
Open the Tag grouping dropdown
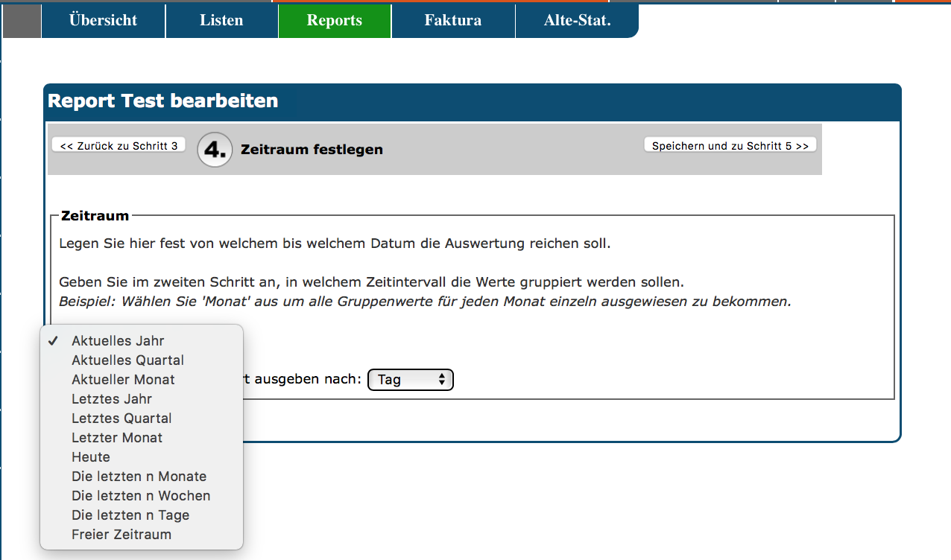[x=410, y=380]
